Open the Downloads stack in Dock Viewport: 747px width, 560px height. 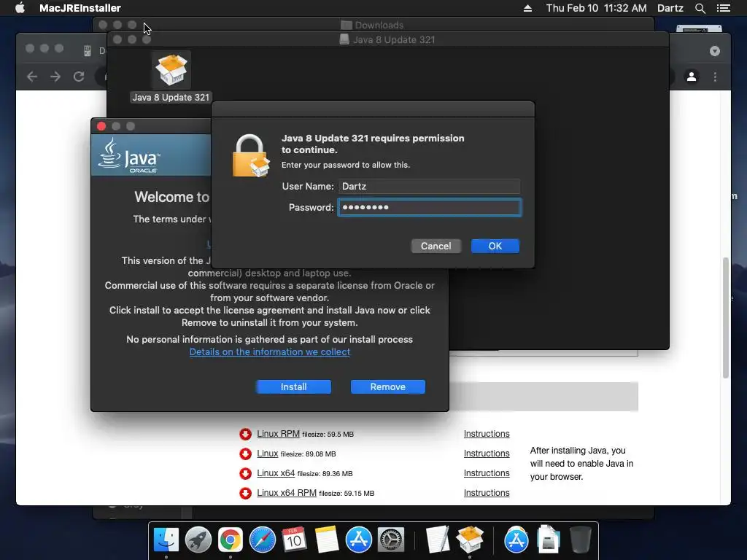pos(549,540)
